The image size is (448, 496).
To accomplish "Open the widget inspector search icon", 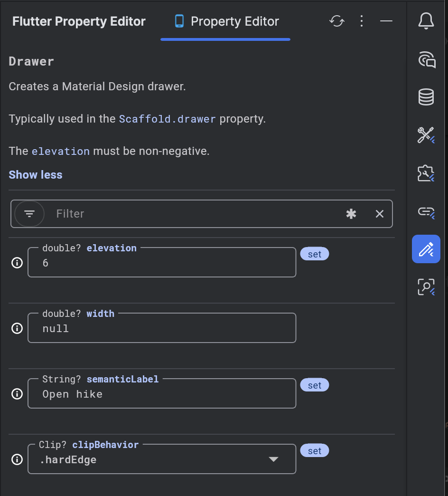I will coord(426,286).
